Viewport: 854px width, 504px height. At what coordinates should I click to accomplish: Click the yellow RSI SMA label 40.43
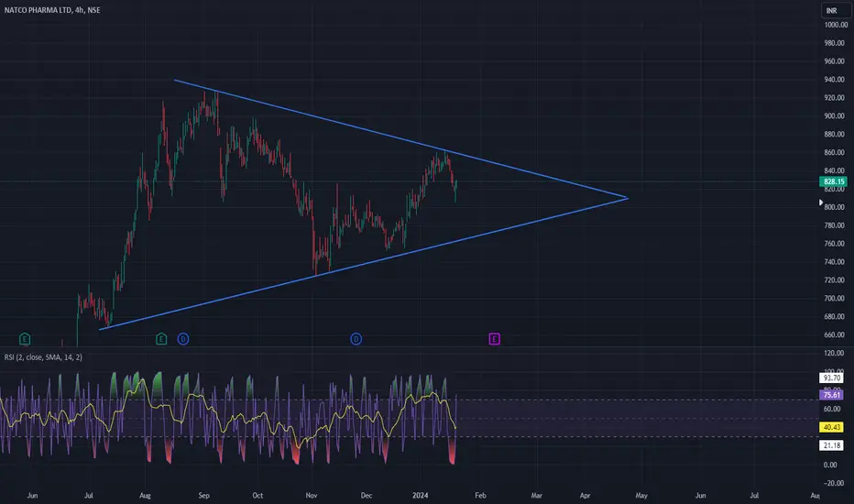click(831, 427)
